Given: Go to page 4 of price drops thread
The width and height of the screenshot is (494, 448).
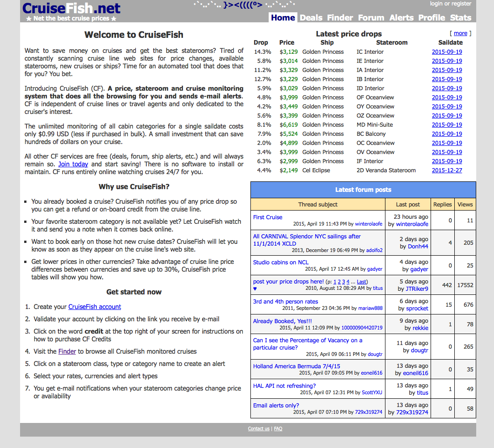Looking at the screenshot, I should click(x=348, y=282).
